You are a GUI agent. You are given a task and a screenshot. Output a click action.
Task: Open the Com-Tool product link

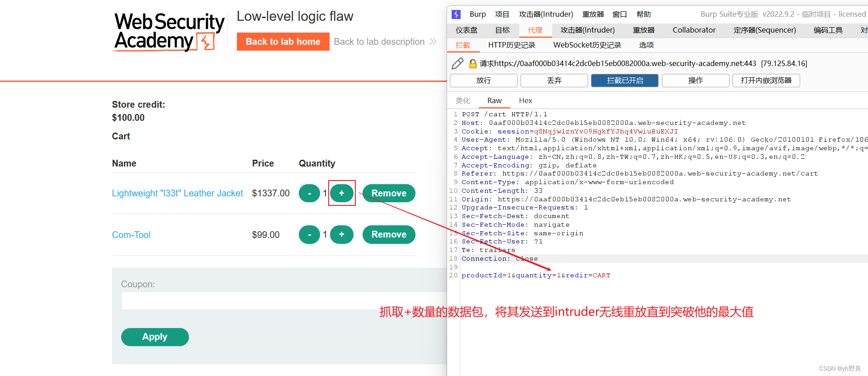(131, 235)
